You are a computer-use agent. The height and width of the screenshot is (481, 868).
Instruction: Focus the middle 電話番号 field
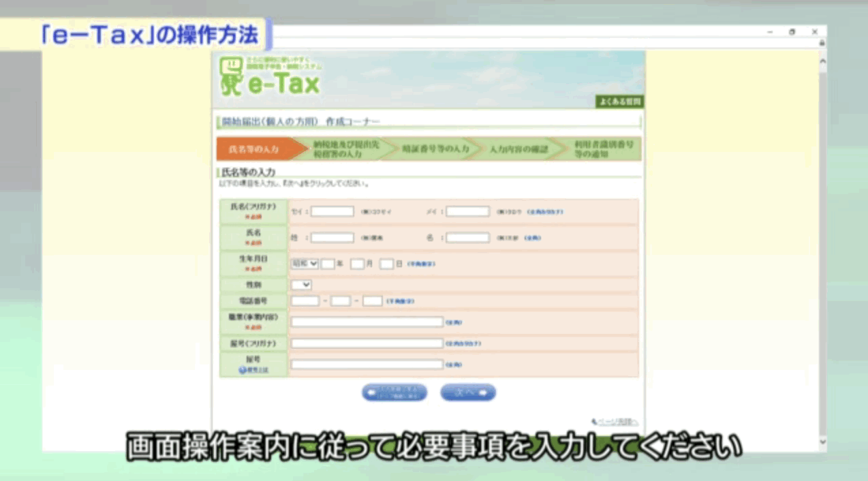click(341, 300)
